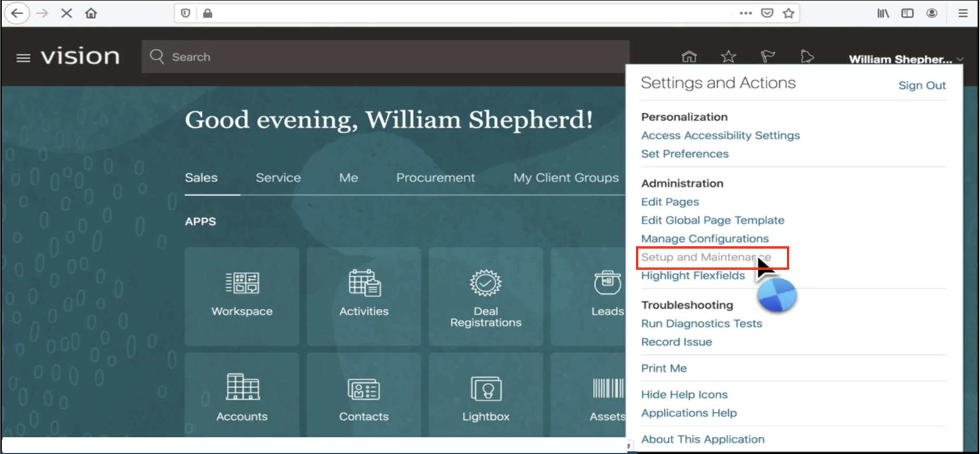Screen dimensions: 980x454
Task: Expand browser page actions ellipsis
Action: click(745, 14)
